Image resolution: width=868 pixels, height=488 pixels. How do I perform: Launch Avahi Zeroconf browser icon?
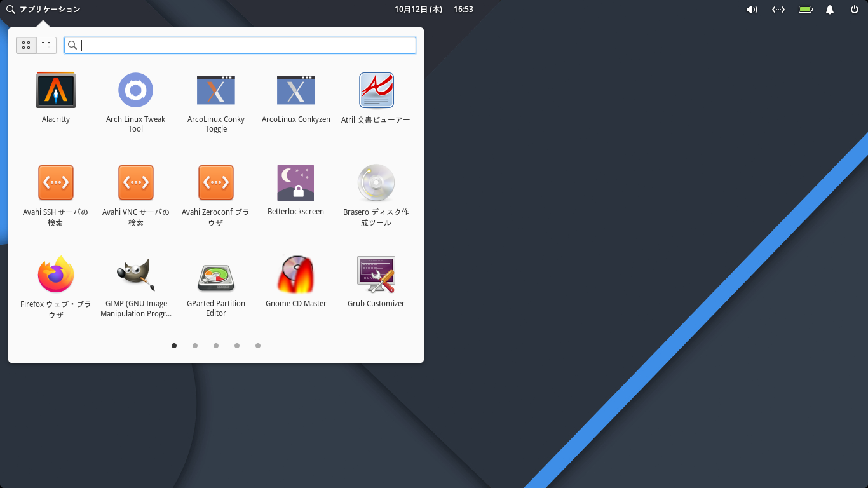[216, 182]
